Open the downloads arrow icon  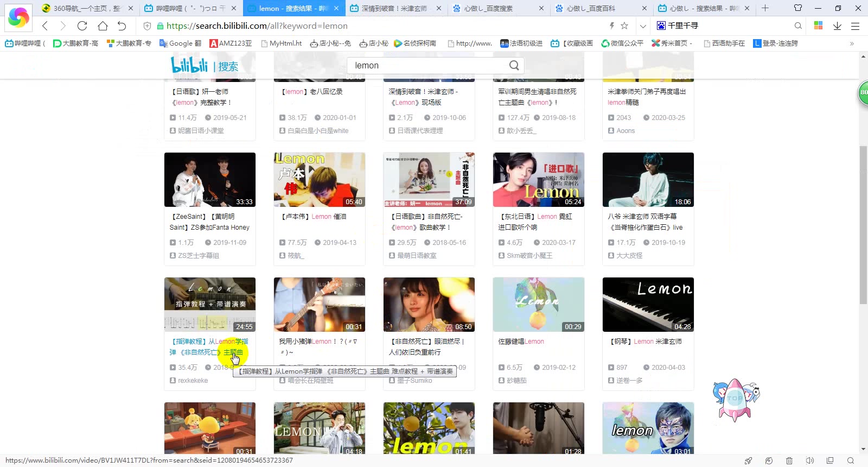pos(837,26)
